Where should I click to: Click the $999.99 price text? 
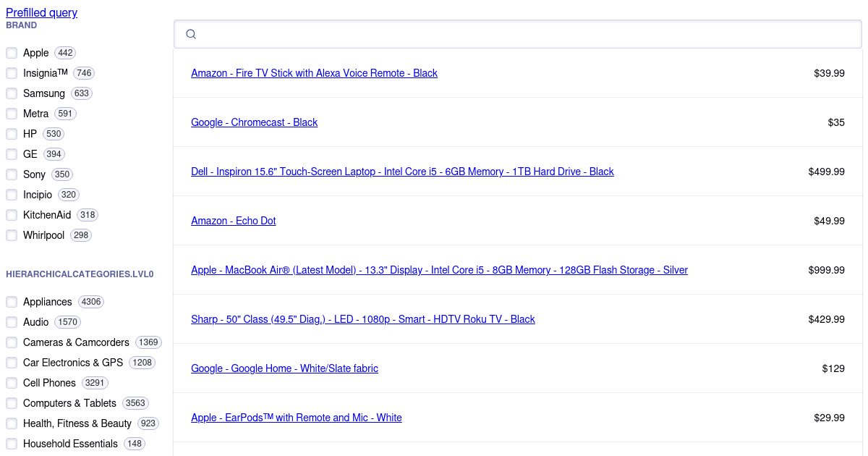827,270
